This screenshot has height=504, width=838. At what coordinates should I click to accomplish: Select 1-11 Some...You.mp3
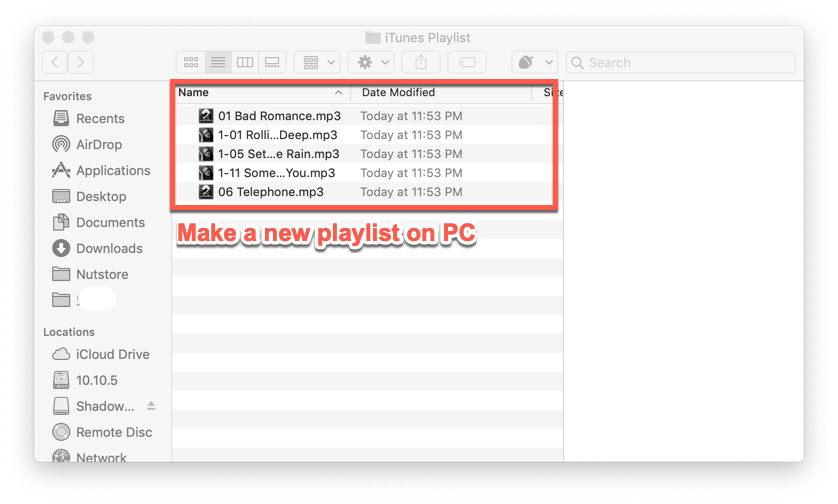click(276, 173)
